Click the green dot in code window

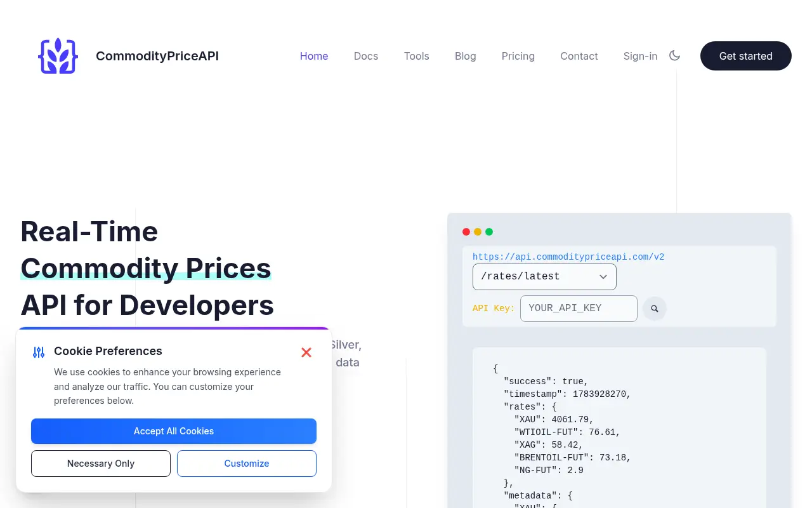[489, 232]
